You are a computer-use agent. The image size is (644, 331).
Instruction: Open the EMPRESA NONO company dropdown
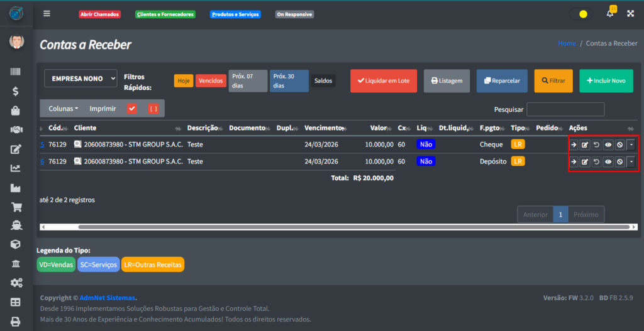click(80, 79)
